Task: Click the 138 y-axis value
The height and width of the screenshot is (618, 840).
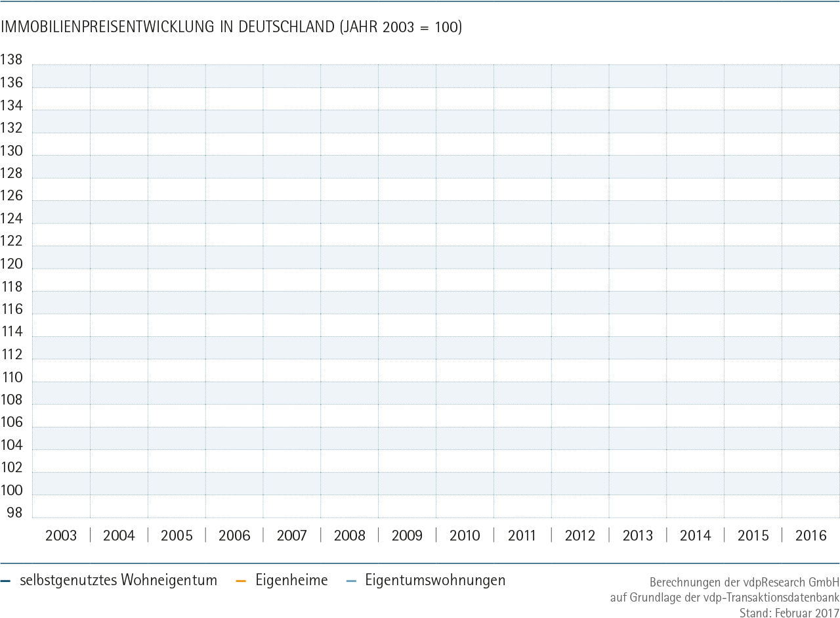Action: 11,60
